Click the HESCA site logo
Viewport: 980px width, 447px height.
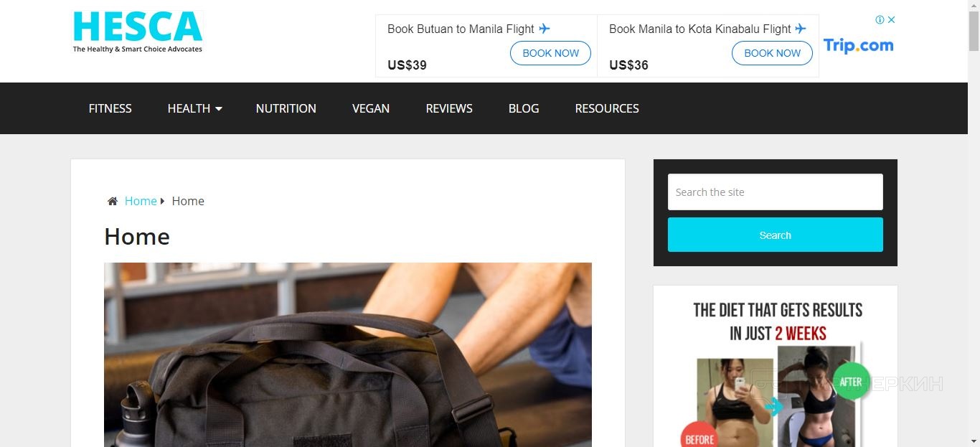(138, 32)
